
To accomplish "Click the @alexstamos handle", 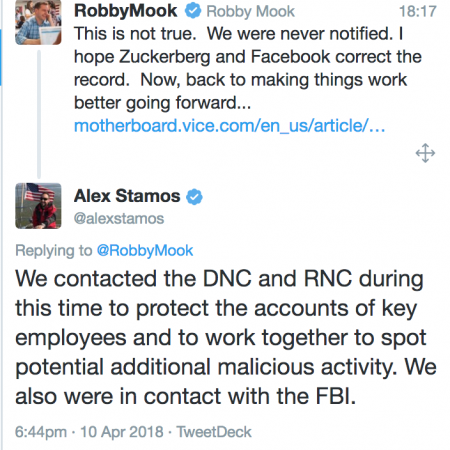I will (x=119, y=219).
